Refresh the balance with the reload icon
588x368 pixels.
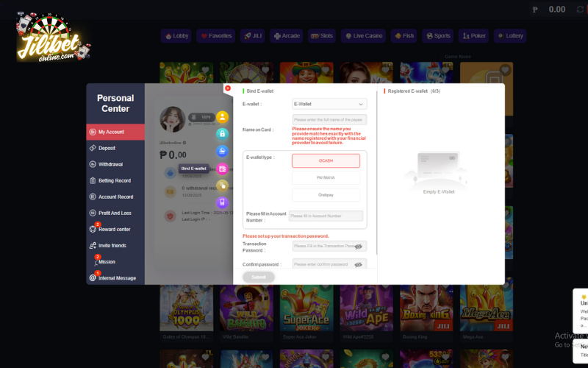[580, 10]
